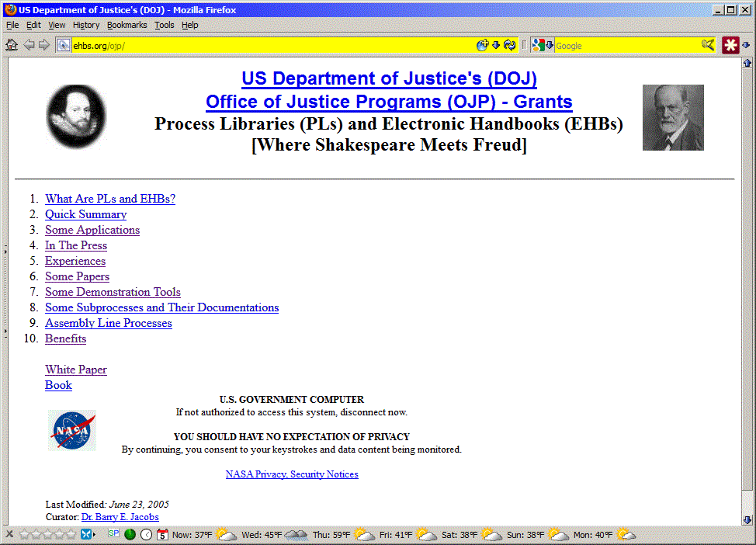The image size is (756, 545).
Task: Click the NASA logo image
Action: [72, 430]
